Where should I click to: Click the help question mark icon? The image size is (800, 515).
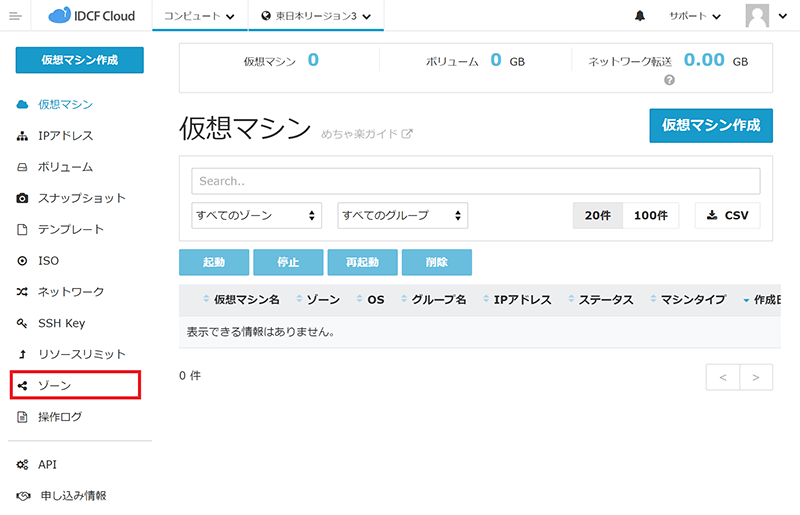(669, 81)
